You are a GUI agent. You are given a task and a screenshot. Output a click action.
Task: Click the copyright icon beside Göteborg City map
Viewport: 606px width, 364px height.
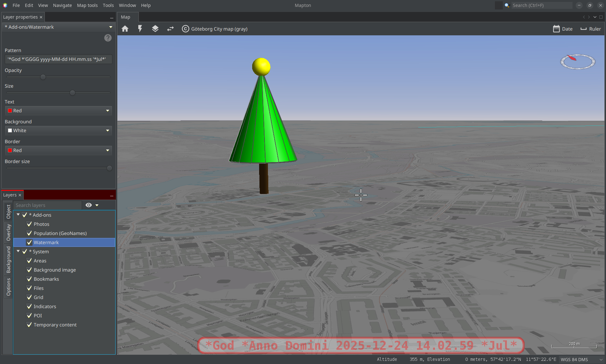coord(186,29)
